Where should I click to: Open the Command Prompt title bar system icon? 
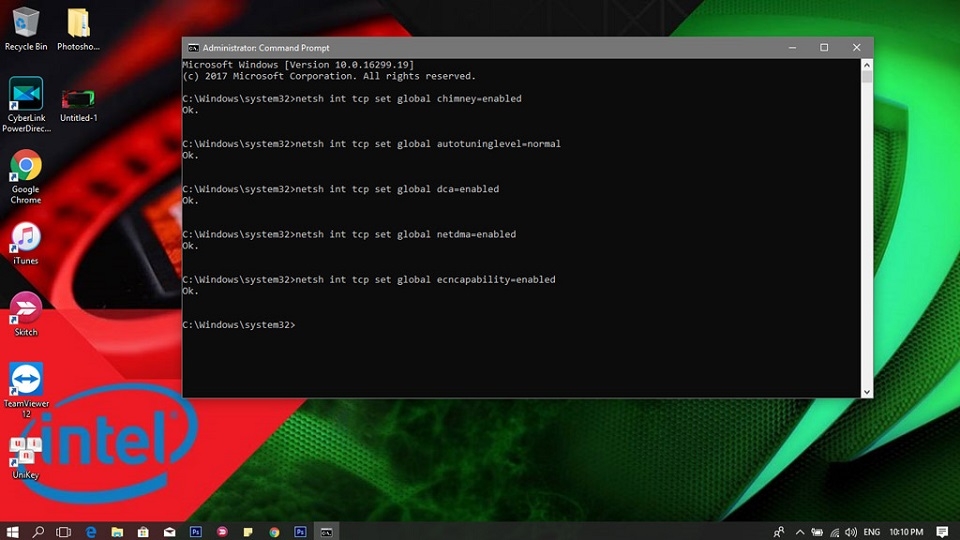193,48
